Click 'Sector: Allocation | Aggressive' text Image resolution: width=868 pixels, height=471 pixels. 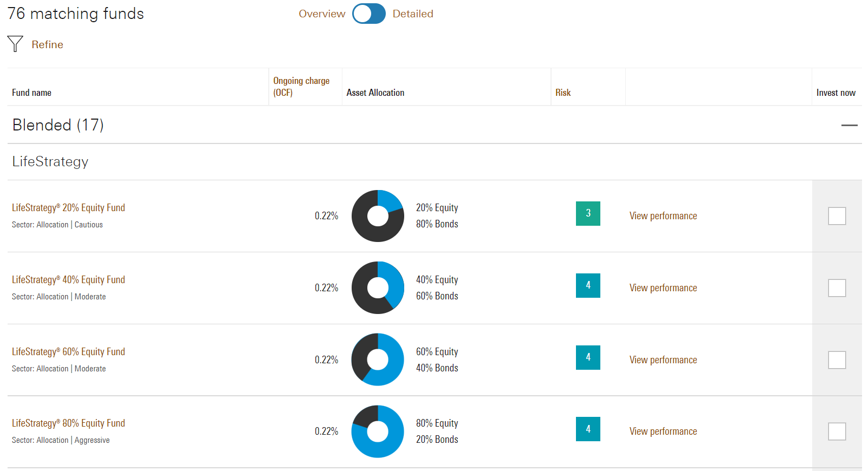point(61,440)
